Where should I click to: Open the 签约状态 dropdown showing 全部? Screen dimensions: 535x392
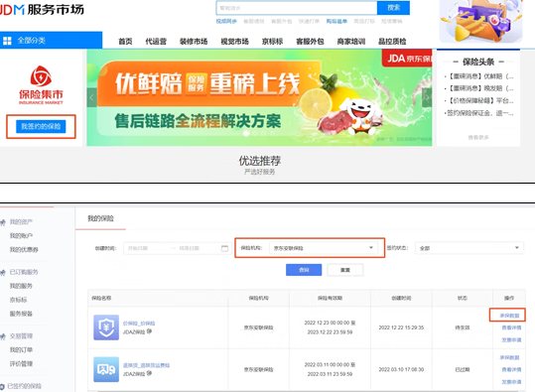[x=469, y=248]
